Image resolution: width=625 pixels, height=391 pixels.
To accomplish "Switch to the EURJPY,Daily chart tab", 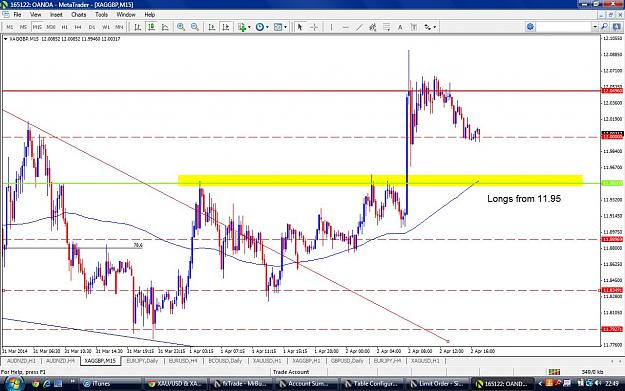I will coord(142,361).
